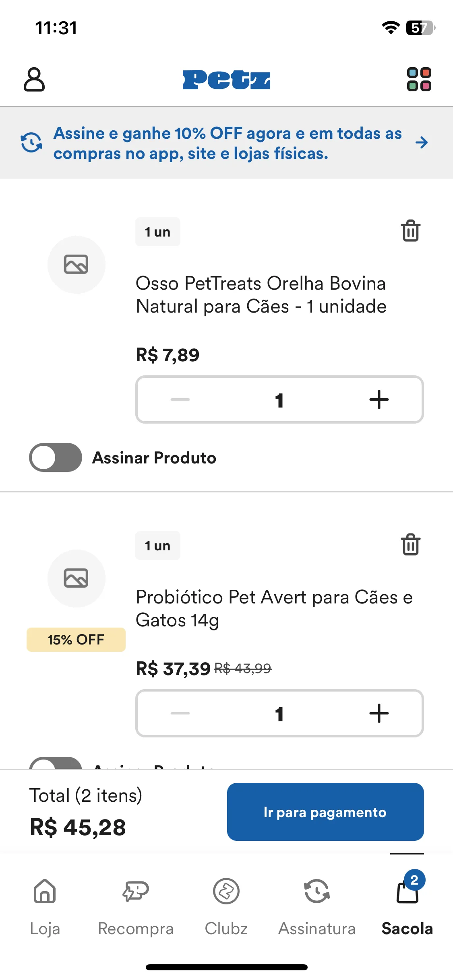Follow the arrow on the 10% OFF banner
The width and height of the screenshot is (453, 980).
pyautogui.click(x=421, y=142)
